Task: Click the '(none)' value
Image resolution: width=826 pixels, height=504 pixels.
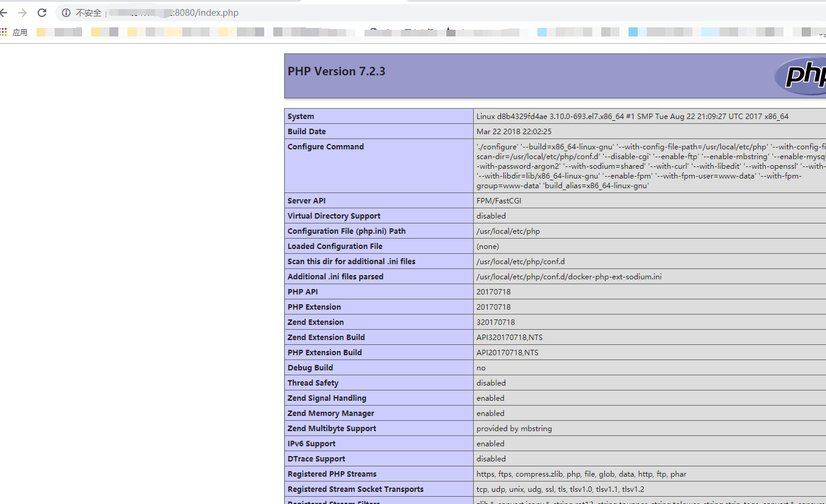Action: [x=488, y=247]
